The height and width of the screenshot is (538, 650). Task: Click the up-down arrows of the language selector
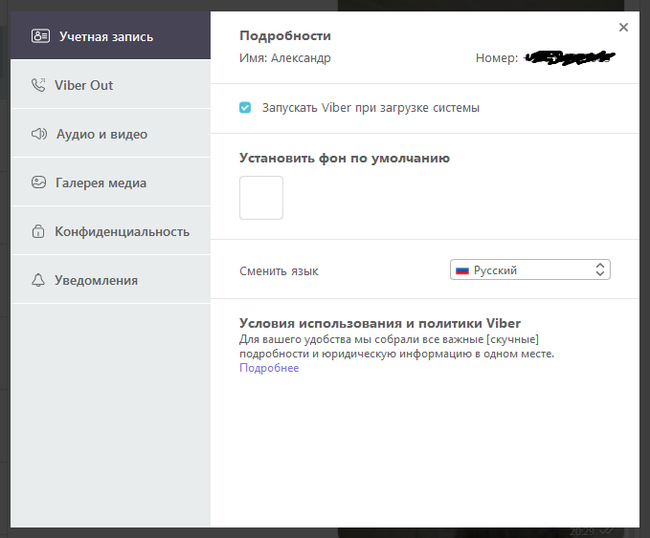coord(600,270)
